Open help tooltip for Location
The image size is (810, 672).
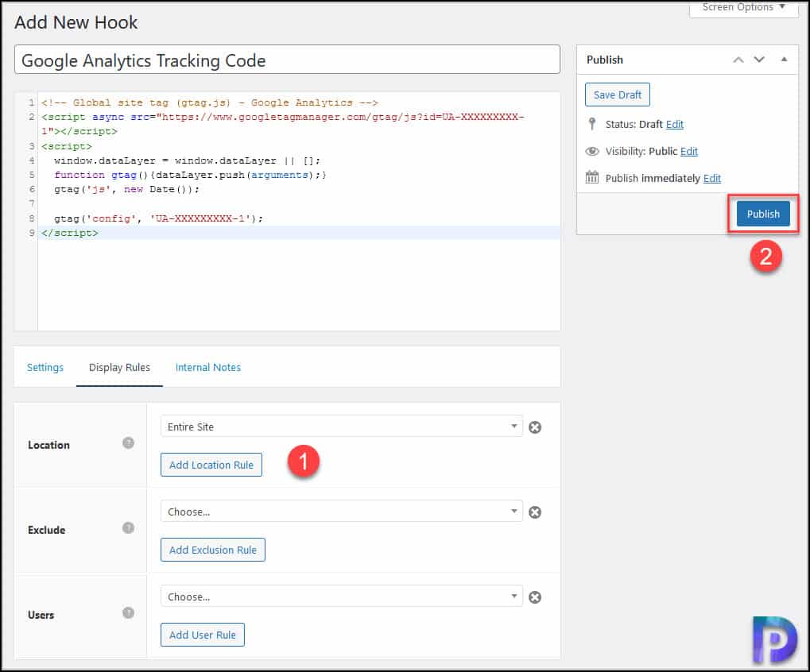pyautogui.click(x=128, y=443)
